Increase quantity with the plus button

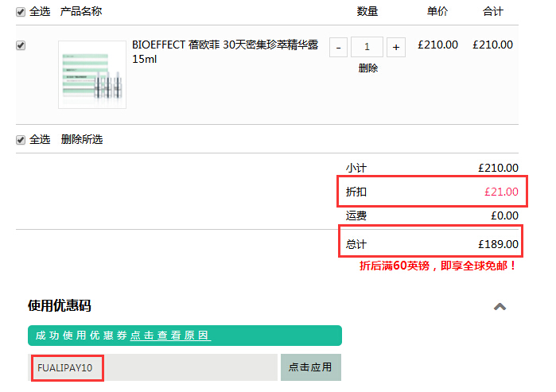coord(396,47)
